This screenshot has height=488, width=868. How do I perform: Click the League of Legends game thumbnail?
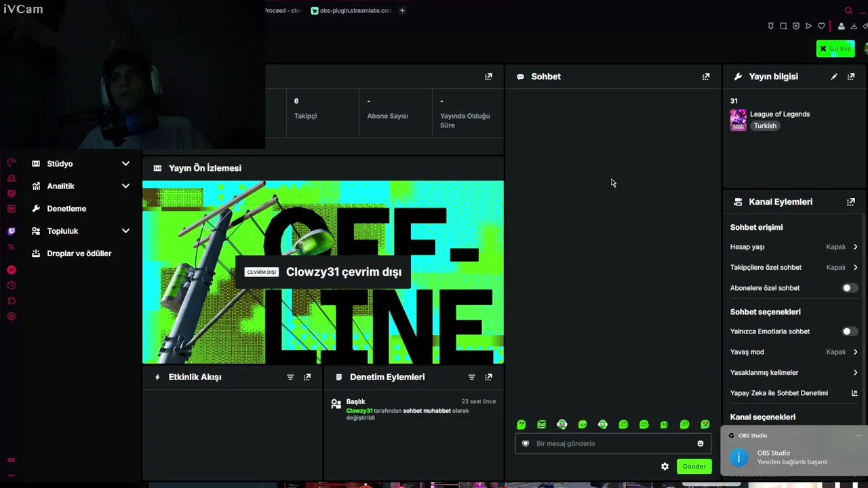tap(738, 120)
